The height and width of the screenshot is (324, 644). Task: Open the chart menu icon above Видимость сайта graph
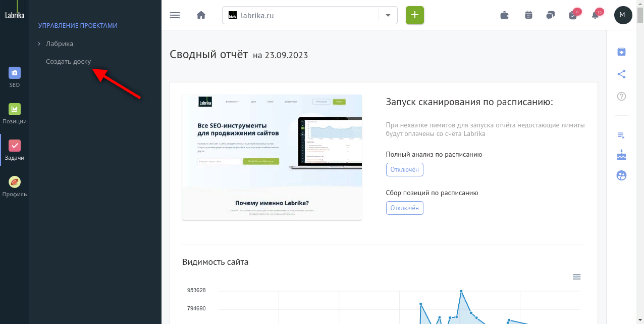[x=577, y=276]
